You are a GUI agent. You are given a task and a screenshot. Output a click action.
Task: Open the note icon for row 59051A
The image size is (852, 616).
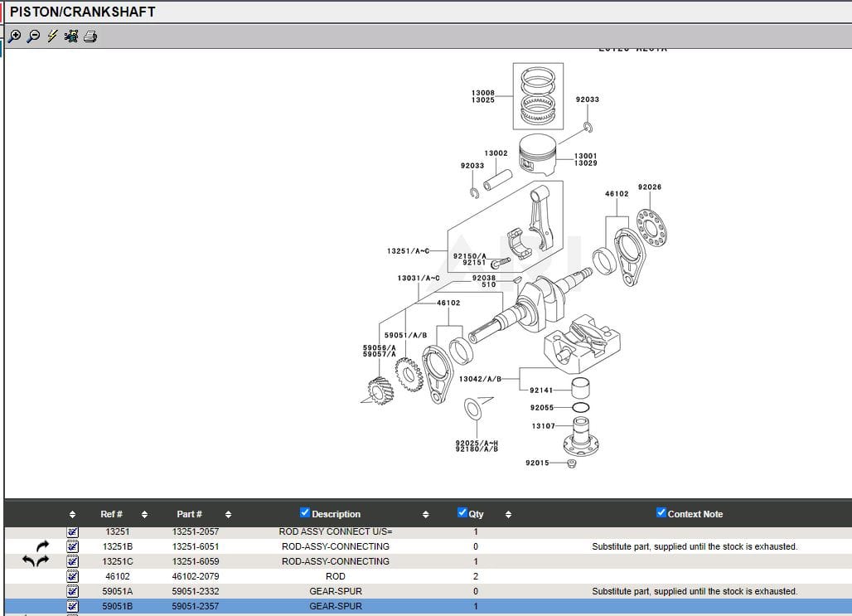(x=72, y=591)
